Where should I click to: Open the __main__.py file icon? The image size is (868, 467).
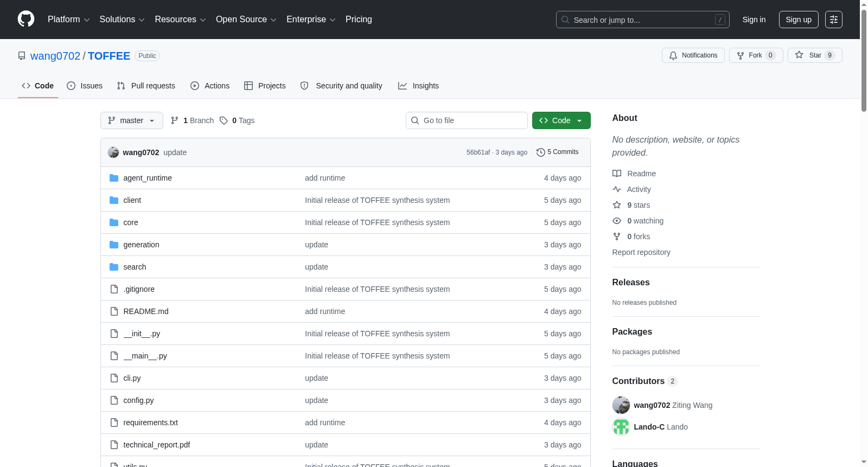114,356
